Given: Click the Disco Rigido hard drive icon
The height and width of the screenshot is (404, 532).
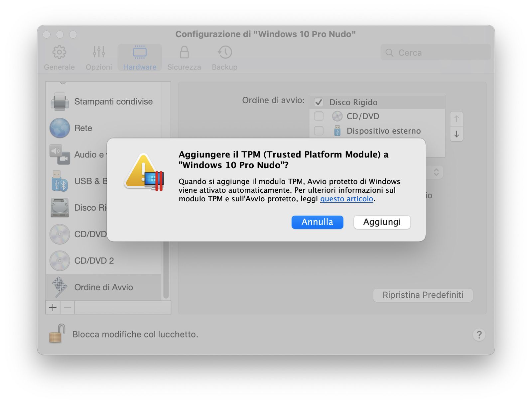Looking at the screenshot, I should click(60, 208).
